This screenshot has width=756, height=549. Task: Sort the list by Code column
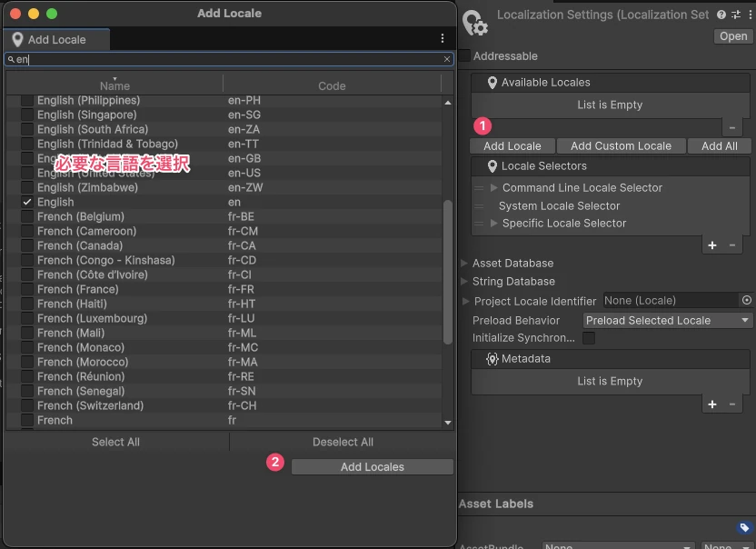coord(332,85)
